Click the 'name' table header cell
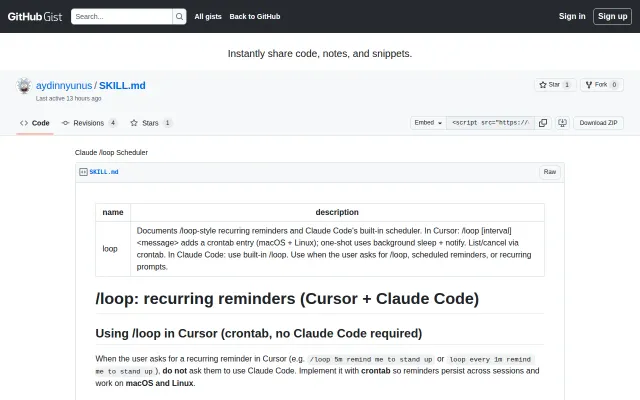The width and height of the screenshot is (640, 400). click(x=113, y=212)
